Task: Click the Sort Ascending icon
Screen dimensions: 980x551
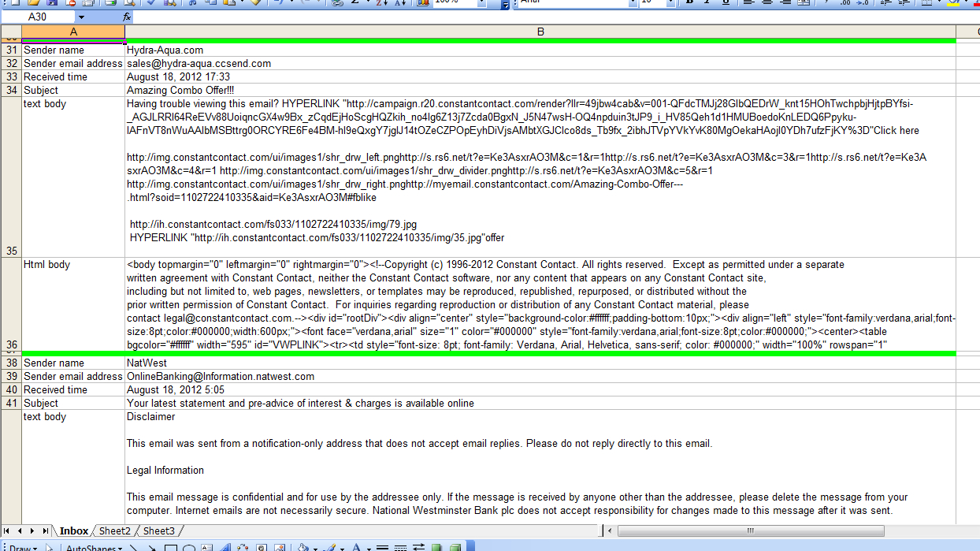Action: pyautogui.click(x=380, y=4)
